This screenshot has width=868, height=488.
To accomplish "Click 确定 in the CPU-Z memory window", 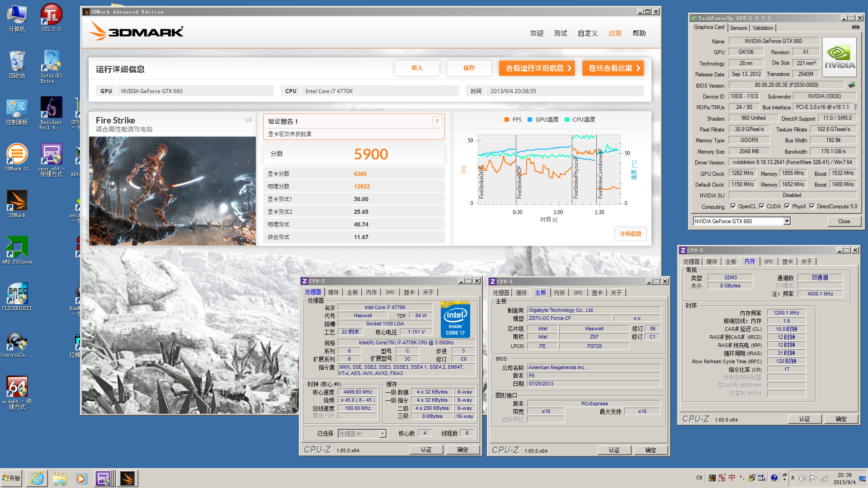I will 841,419.
